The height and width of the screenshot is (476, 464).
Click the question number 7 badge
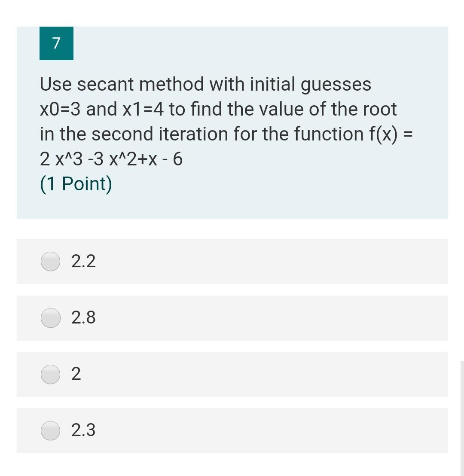56,43
